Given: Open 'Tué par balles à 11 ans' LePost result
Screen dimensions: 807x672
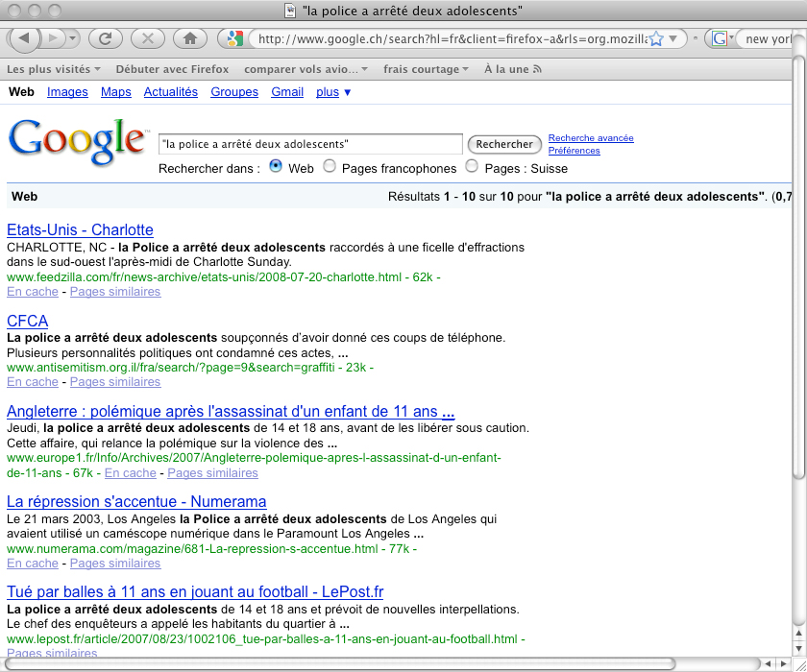Looking at the screenshot, I should pos(195,591).
